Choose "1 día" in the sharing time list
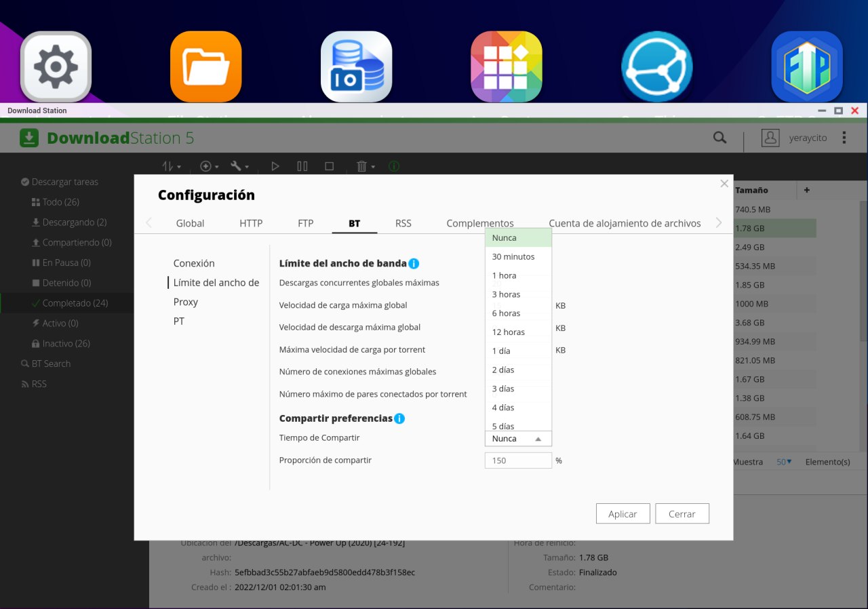This screenshot has width=868, height=609. 501,351
